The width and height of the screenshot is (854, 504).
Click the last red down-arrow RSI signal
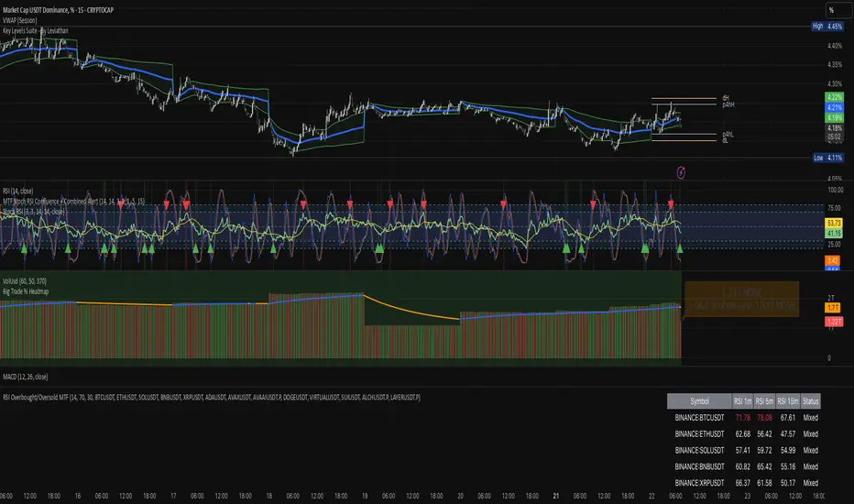(x=671, y=203)
